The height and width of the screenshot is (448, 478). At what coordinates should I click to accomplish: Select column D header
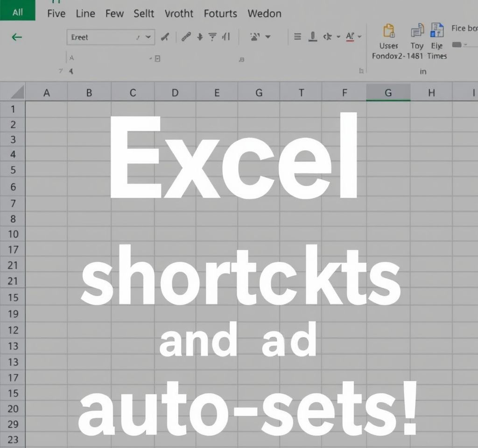(175, 93)
